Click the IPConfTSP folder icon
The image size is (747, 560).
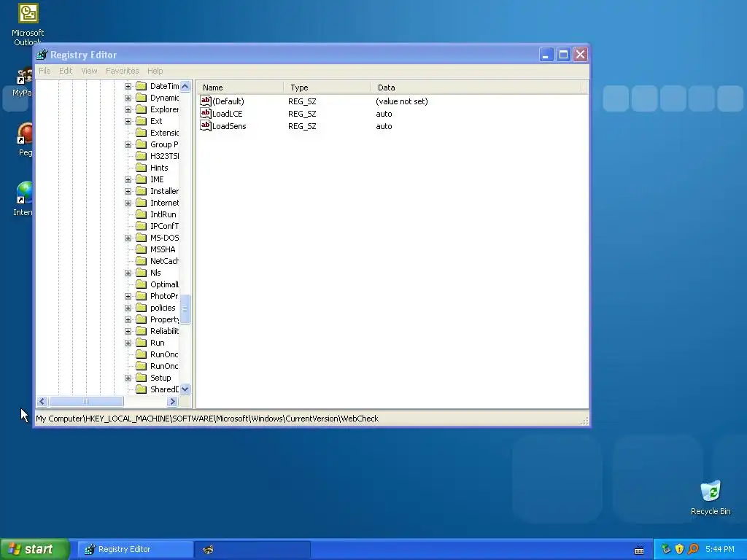point(141,226)
